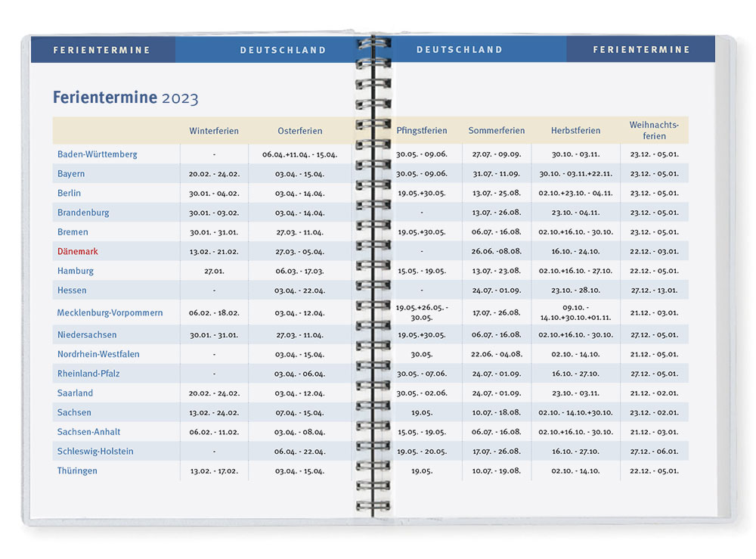Click Schleswig-Holstein Pfingstferien '19.05. - 20.05.'
Screen dimensions: 756x559
point(422,452)
